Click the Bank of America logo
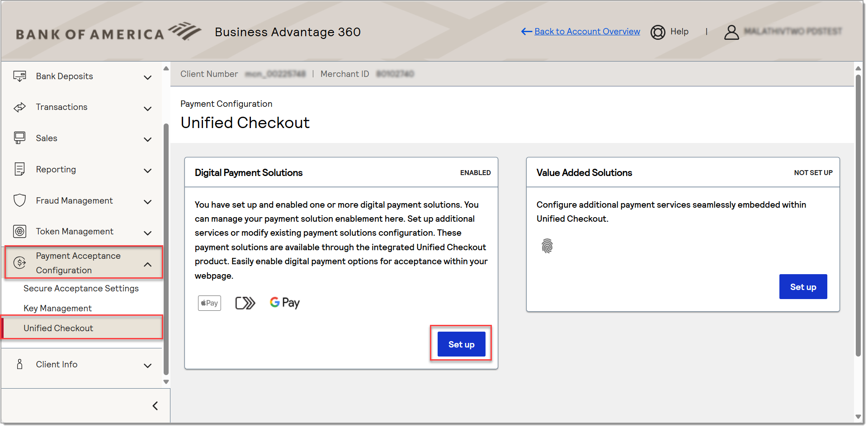868x428 pixels. 108,33
